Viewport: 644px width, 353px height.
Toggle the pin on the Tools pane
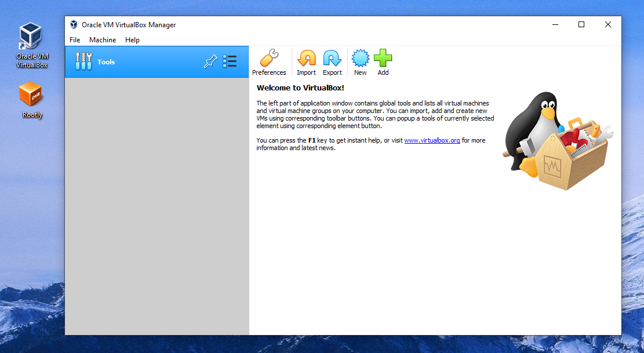click(210, 61)
